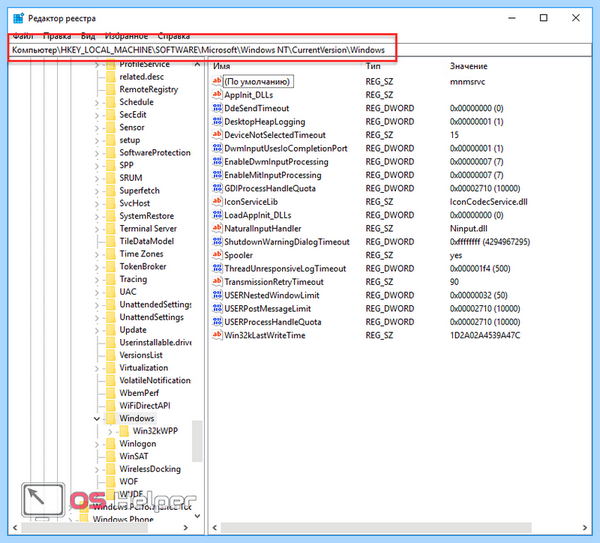Screen dimensions: 600x543
Task: Click the DdeSendTimeout DWORD icon
Action: [217, 108]
